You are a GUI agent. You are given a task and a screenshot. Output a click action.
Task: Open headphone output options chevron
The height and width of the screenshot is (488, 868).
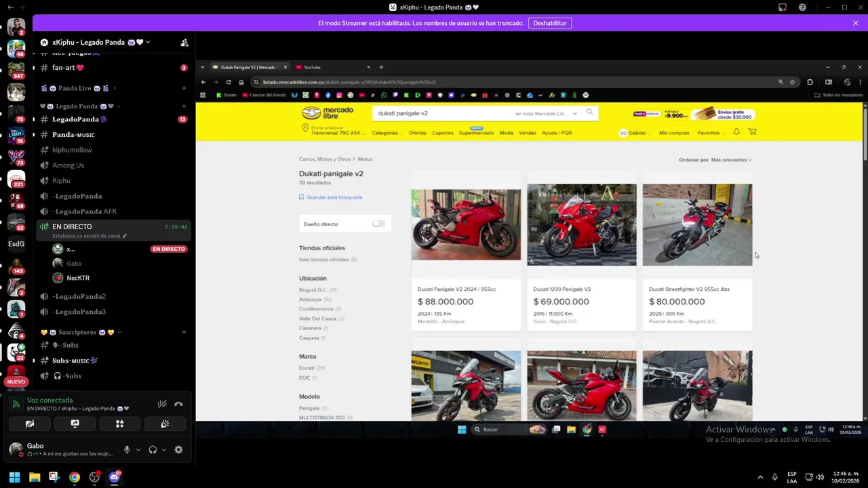[164, 449]
